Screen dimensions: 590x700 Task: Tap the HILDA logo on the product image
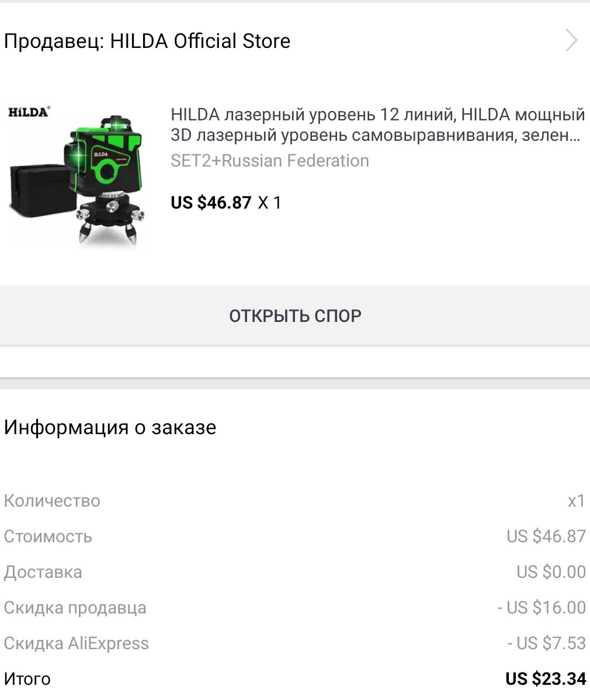[x=29, y=112]
